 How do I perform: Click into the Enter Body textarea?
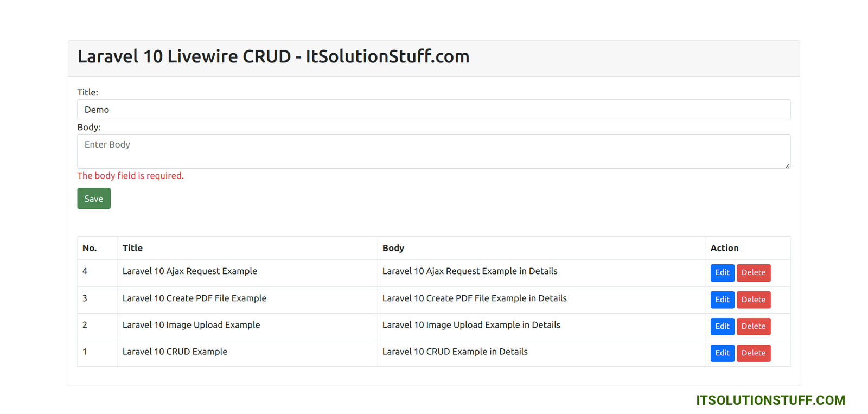point(433,151)
